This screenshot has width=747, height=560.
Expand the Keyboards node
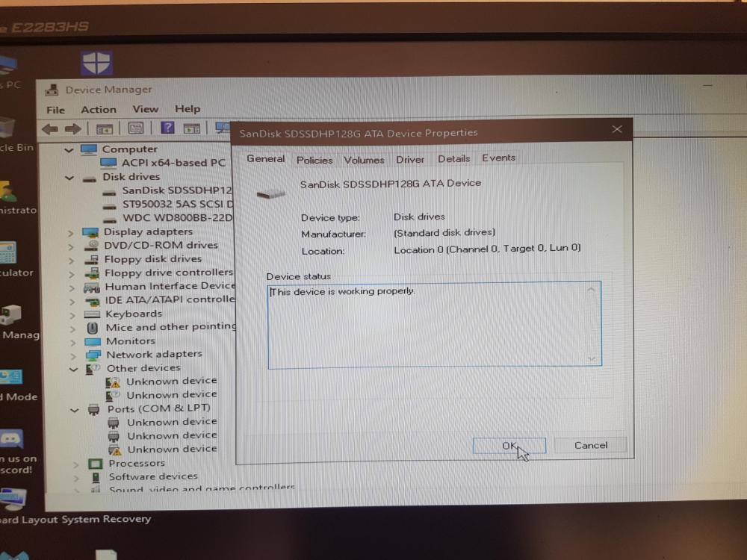72,315
